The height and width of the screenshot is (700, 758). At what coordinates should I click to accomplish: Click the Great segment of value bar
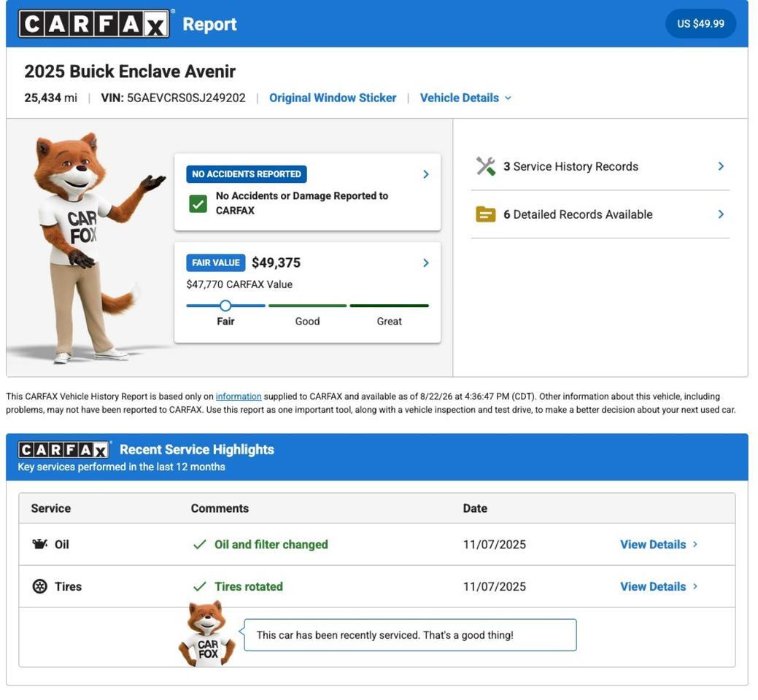(x=389, y=306)
